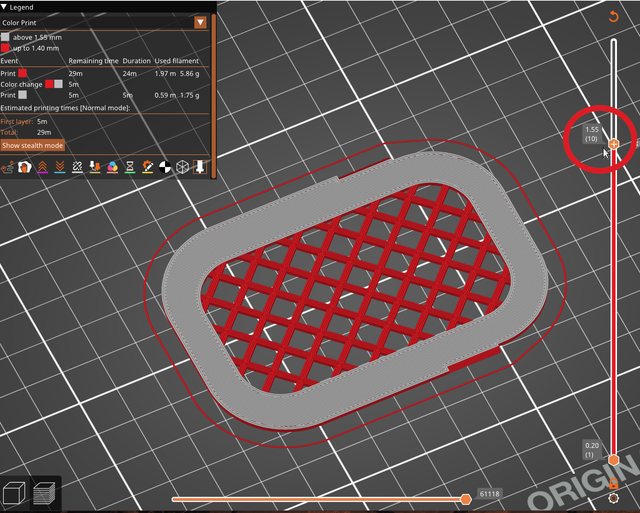Click the Legend panel orange scrollbar
The image size is (640, 513).
(213, 96)
